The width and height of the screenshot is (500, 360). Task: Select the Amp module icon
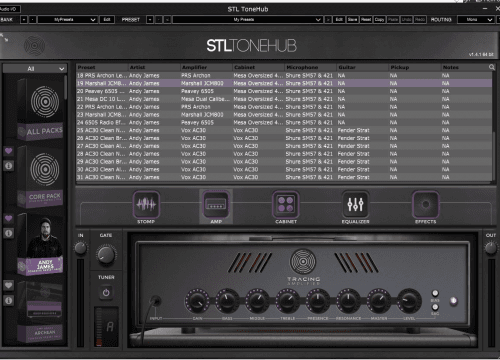click(216, 204)
